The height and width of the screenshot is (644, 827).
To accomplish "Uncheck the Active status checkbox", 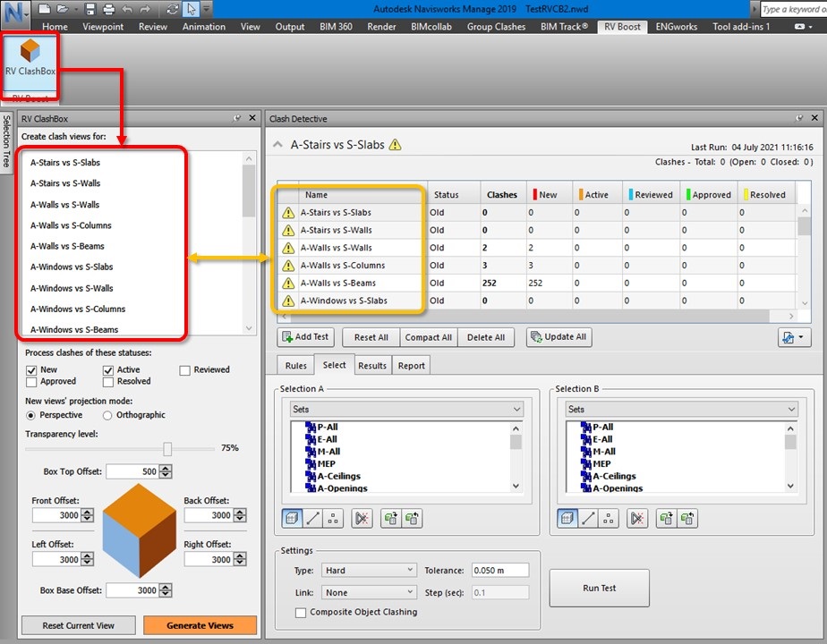I will 108,370.
